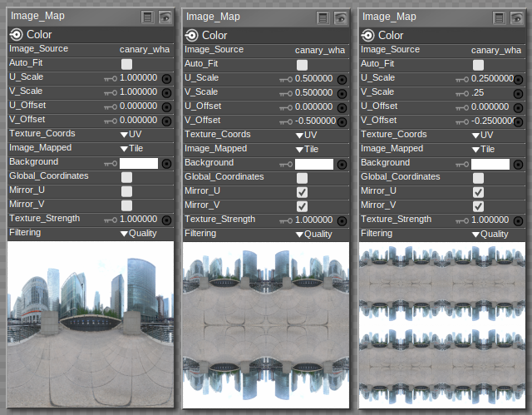Click the U_Scale value 1.000000 in the left panel
This screenshot has width=532, height=415.
click(x=139, y=78)
